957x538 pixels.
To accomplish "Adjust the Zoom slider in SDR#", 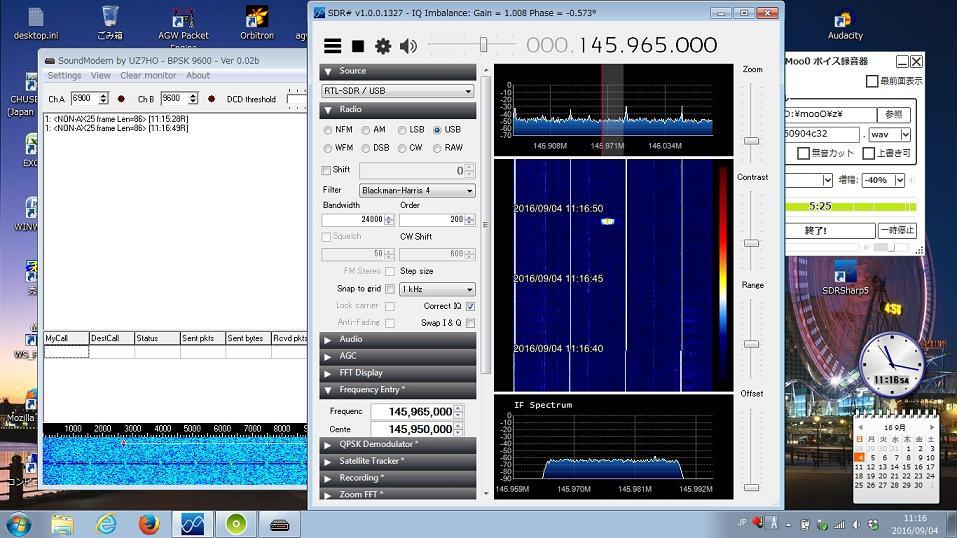I will (x=751, y=141).
